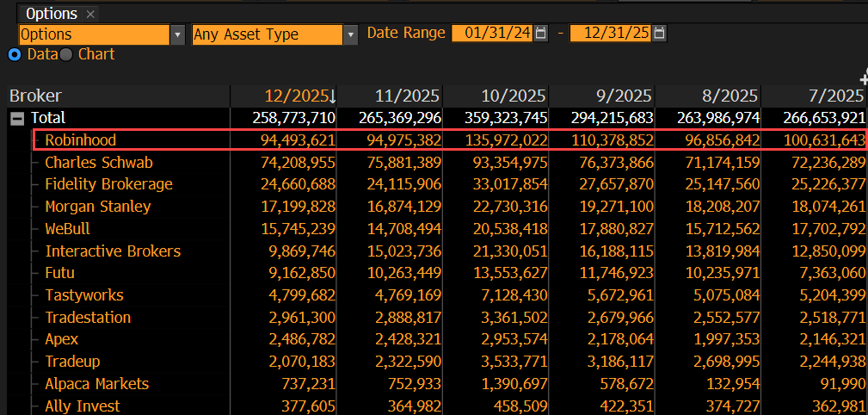The height and width of the screenshot is (415, 868).
Task: Select the Data radio button
Action: (15, 54)
